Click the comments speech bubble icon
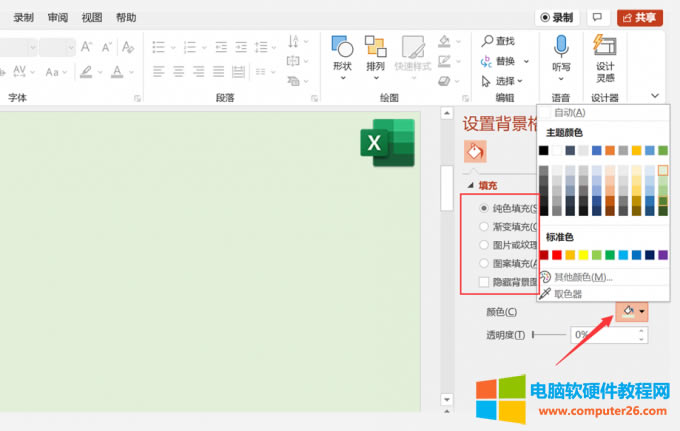This screenshot has height=431, width=680. pos(598,17)
